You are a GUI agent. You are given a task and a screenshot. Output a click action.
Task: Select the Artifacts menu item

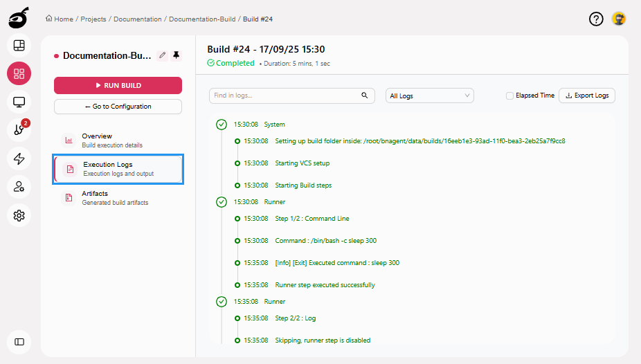coord(118,198)
